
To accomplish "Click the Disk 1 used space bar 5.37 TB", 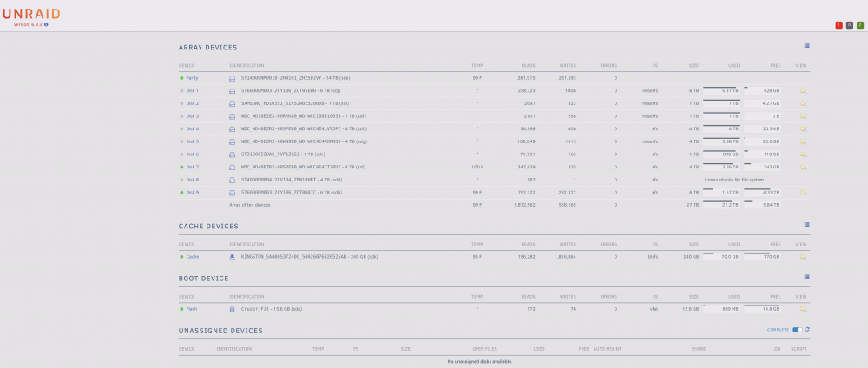I will (x=722, y=89).
